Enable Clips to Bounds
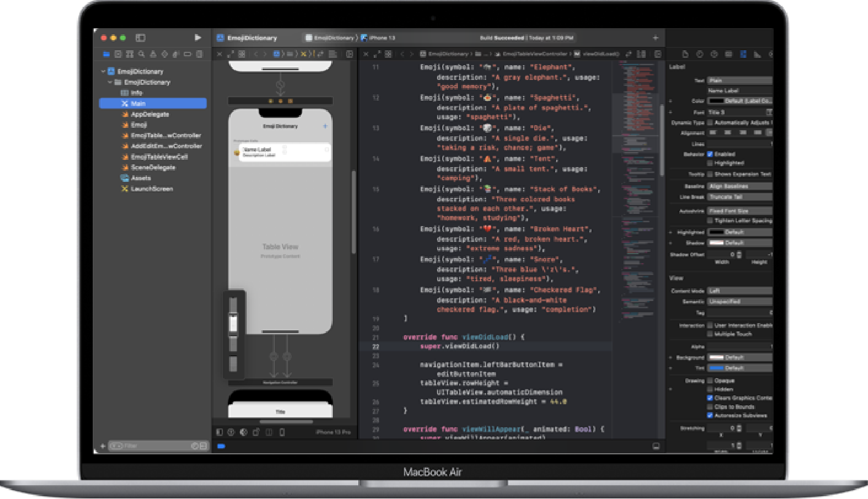 [710, 407]
